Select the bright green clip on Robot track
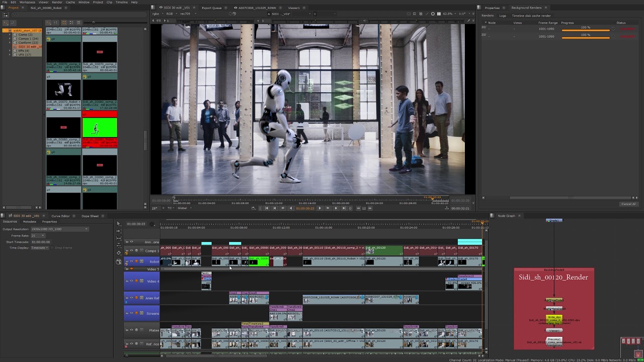Viewport: 644px width, 362px height. pyautogui.click(x=259, y=261)
